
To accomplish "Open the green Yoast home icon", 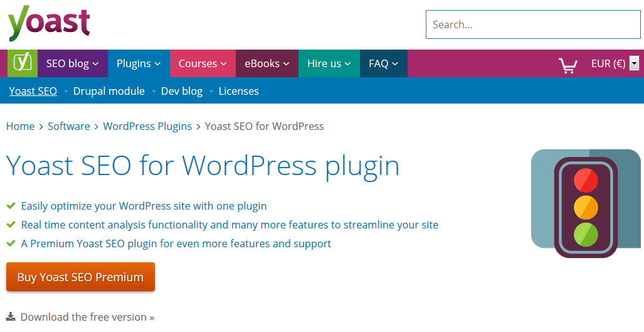I will (23, 63).
